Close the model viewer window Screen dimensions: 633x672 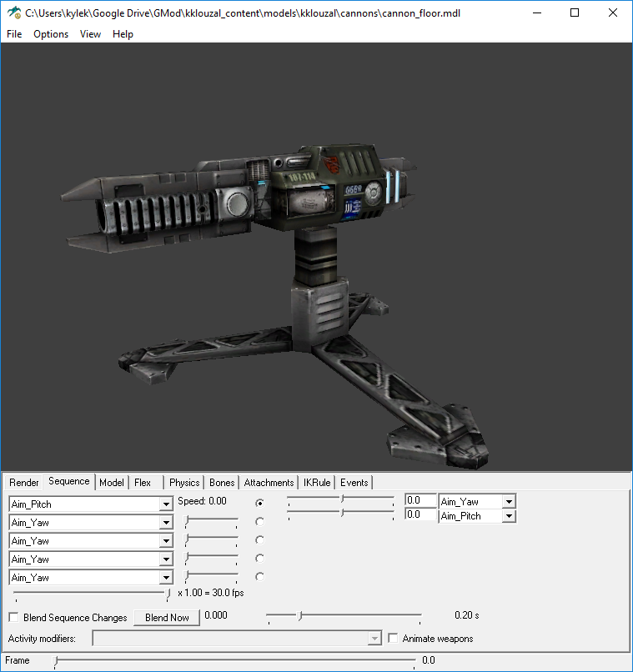(613, 13)
